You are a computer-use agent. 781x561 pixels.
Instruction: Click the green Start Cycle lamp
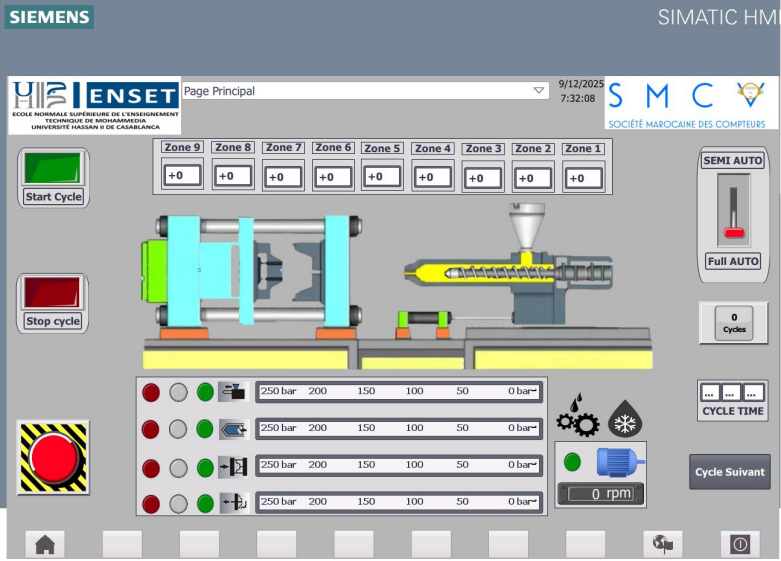(53, 168)
